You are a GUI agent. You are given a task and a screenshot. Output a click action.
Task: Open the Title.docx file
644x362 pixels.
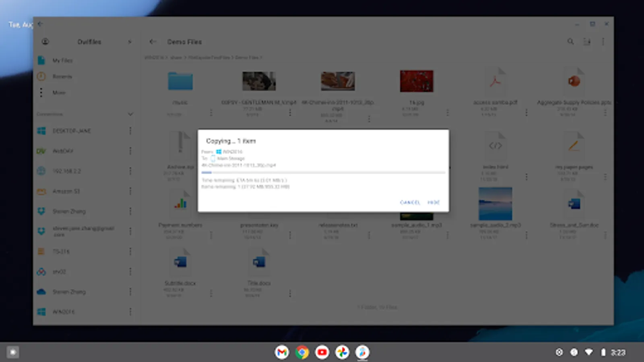click(x=259, y=262)
